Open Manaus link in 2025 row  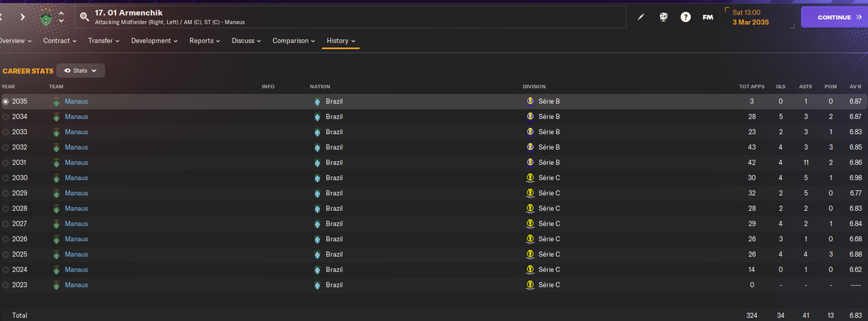pos(76,255)
